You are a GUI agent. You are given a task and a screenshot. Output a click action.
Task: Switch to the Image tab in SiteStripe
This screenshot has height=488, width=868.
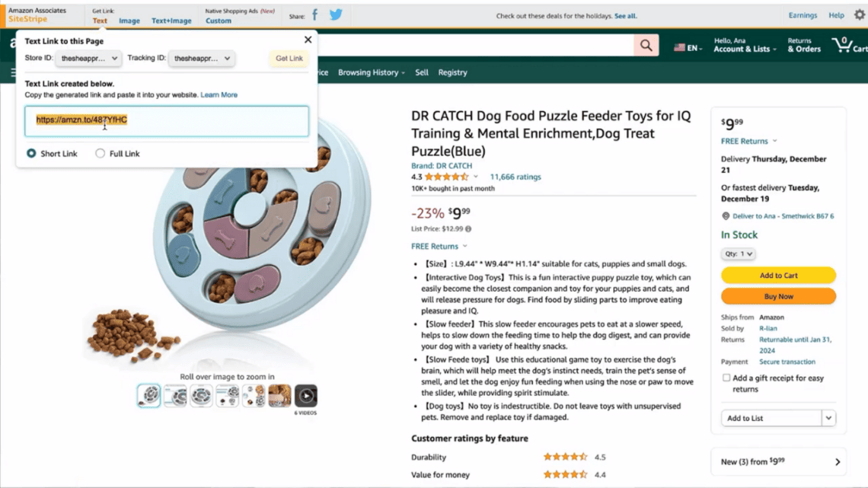tap(129, 21)
